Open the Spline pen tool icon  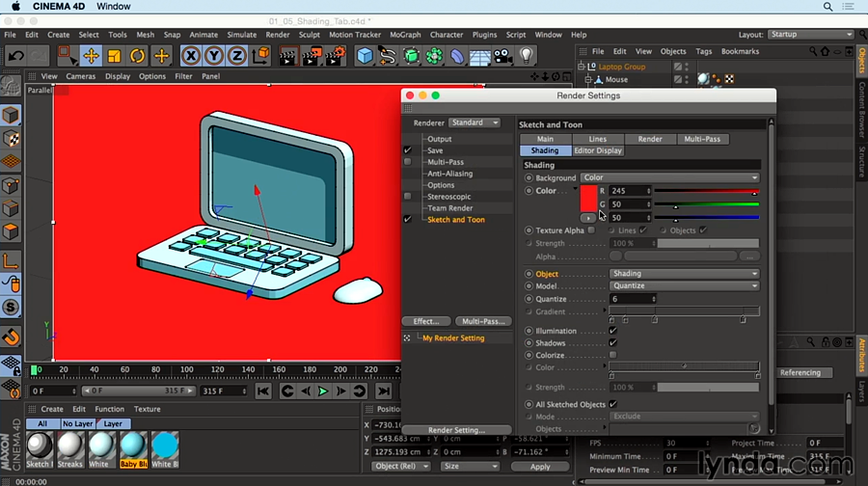point(388,56)
